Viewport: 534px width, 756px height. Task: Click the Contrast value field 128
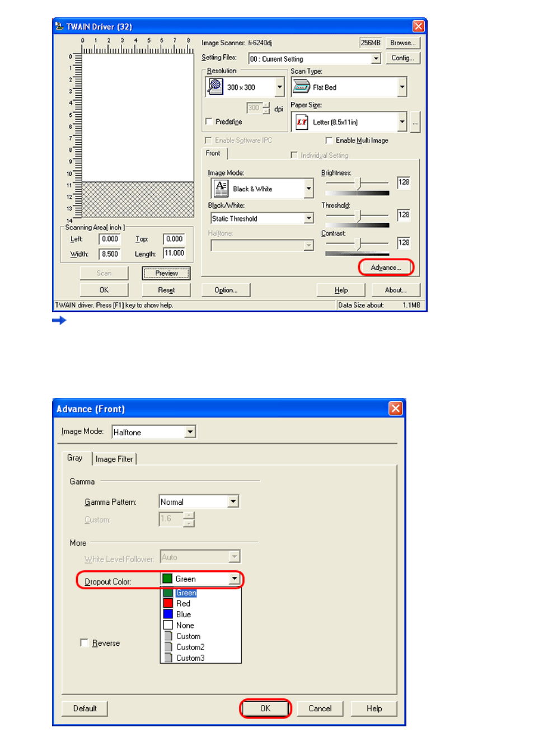click(x=404, y=243)
